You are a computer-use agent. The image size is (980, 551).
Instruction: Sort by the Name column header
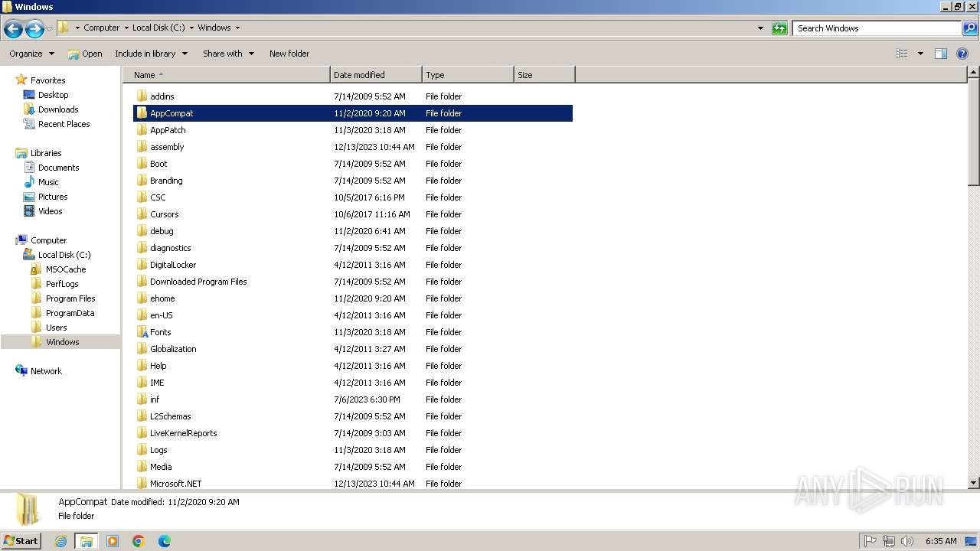[x=227, y=75]
